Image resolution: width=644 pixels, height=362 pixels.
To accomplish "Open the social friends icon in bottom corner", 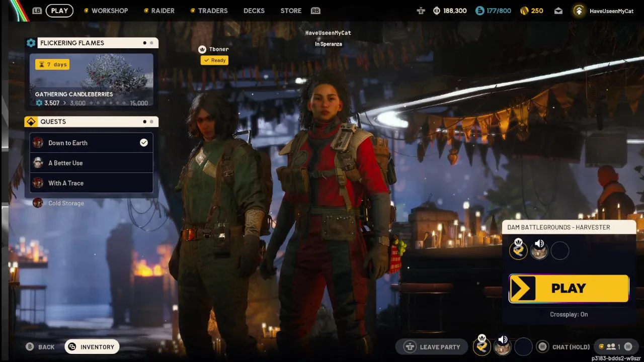I will click(611, 347).
